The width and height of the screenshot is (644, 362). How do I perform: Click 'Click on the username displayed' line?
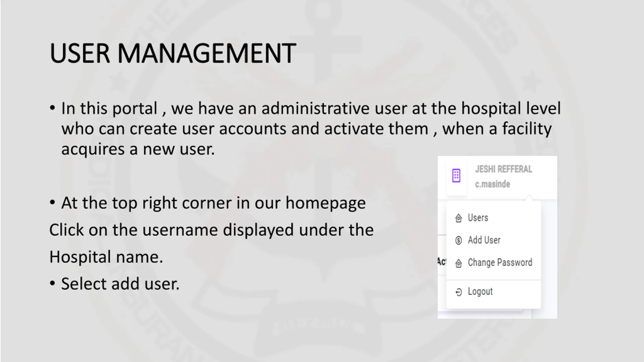tap(211, 230)
